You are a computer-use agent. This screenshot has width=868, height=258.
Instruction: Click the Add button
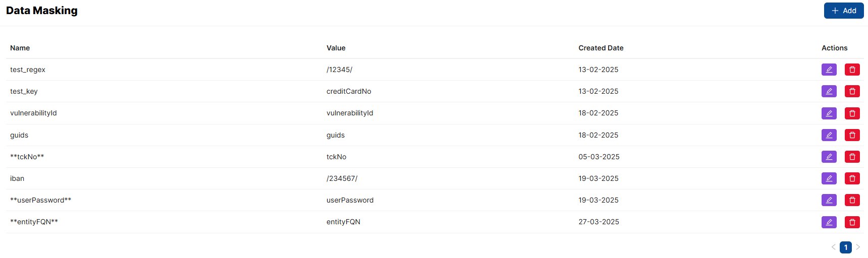(843, 11)
